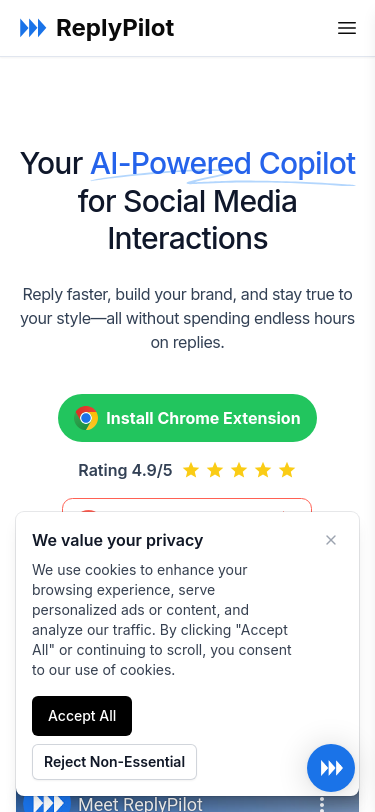Click the ReplyPilot brand name text

point(115,28)
